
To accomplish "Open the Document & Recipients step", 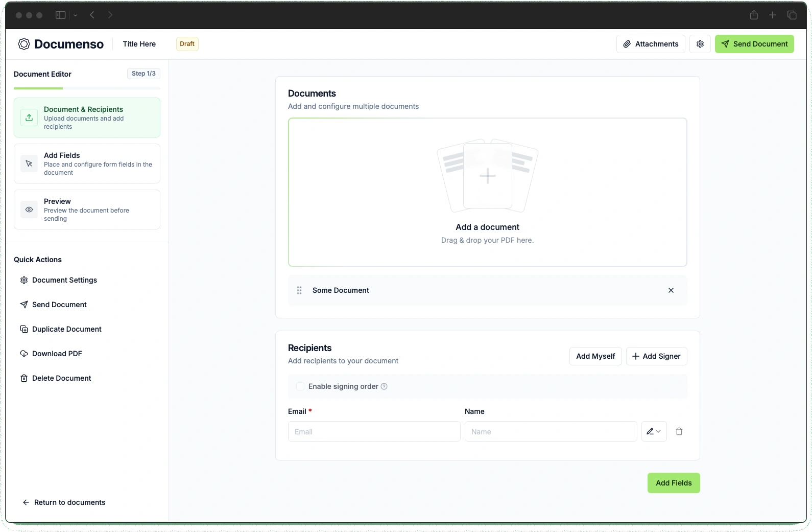I will 87,118.
